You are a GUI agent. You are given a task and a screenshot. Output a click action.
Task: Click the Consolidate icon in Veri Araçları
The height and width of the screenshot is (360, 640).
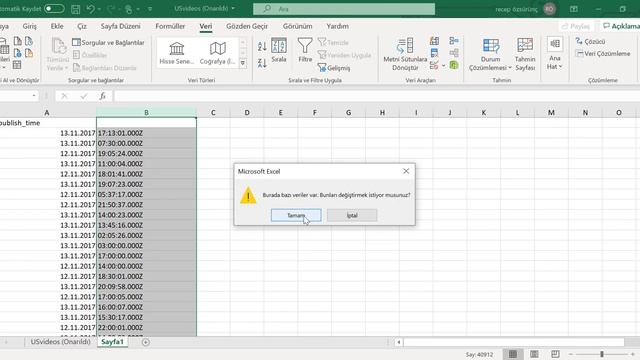tap(454, 41)
